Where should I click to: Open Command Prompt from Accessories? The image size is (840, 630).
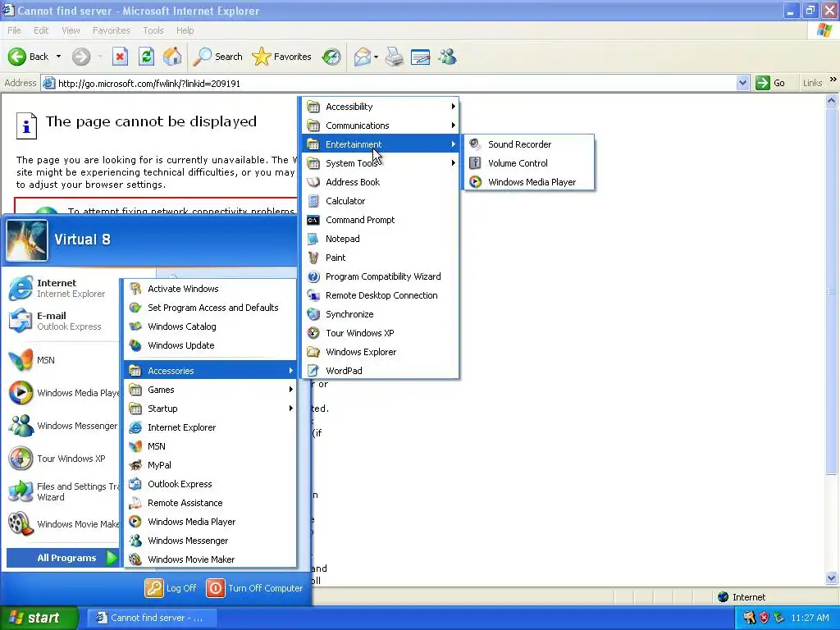(x=381, y=220)
